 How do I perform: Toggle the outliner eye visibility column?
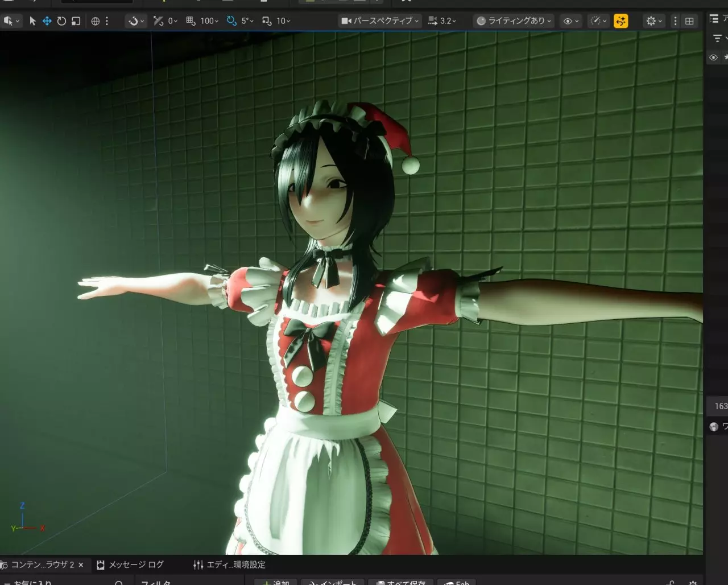pos(714,57)
